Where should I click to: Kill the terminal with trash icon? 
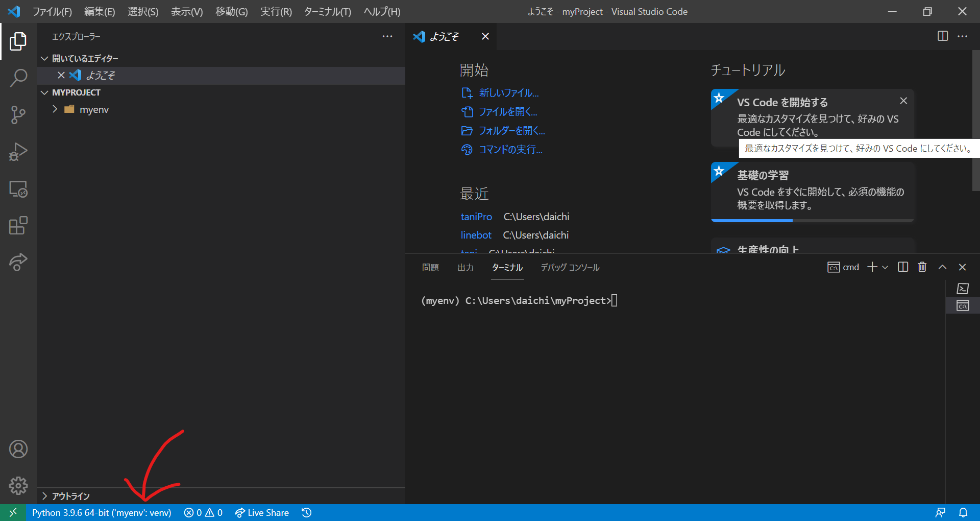(x=922, y=267)
